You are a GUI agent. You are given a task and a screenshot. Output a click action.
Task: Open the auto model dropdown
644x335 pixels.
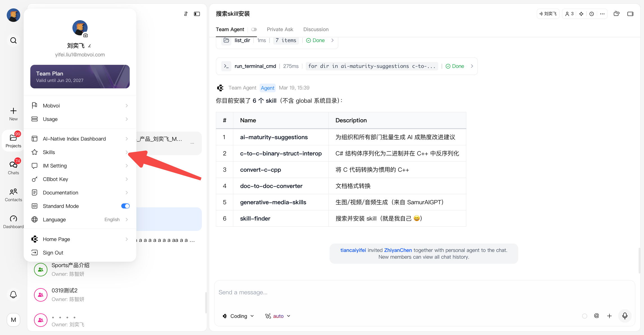[278, 316]
